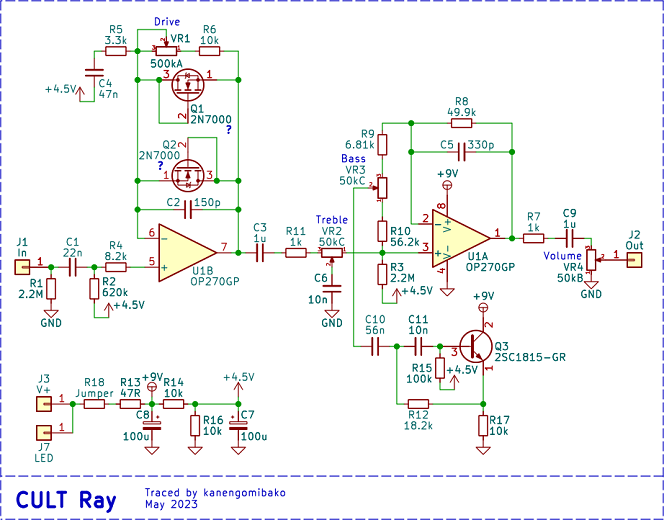The image size is (664, 520).
Task: Click the R12 18.2k resistor symbol
Action: point(418,404)
